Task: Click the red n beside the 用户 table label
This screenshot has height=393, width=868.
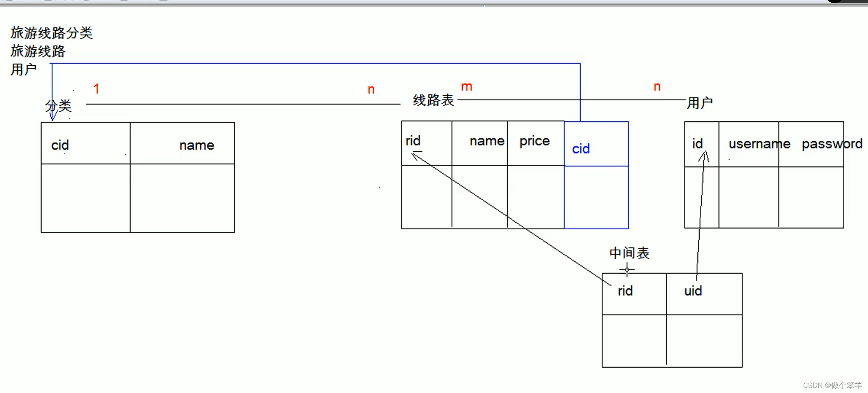Action: click(x=657, y=87)
